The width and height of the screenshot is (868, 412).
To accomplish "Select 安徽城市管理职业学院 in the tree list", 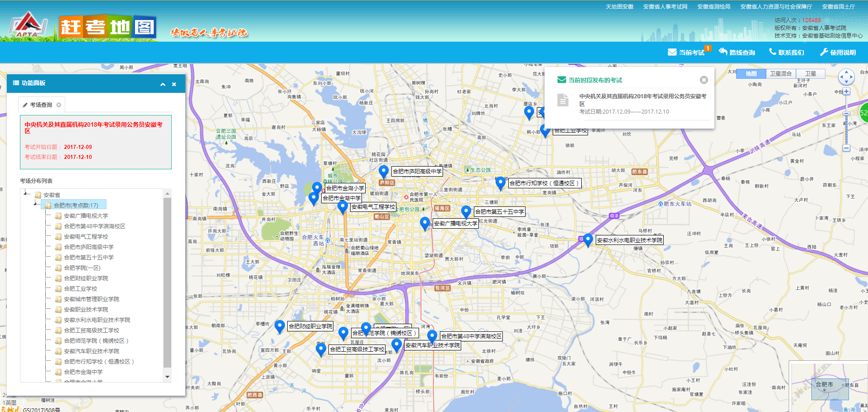I will click(x=91, y=299).
